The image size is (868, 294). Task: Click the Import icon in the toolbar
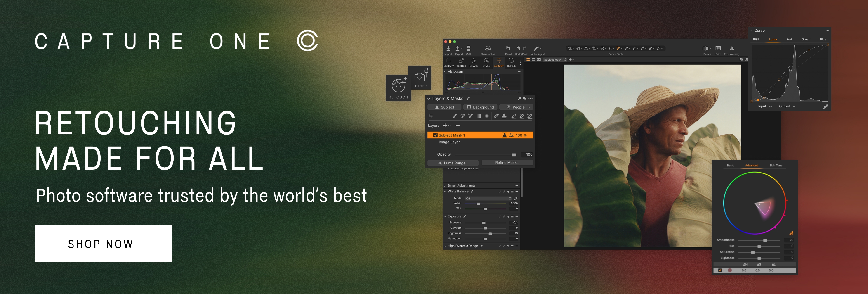coord(448,48)
